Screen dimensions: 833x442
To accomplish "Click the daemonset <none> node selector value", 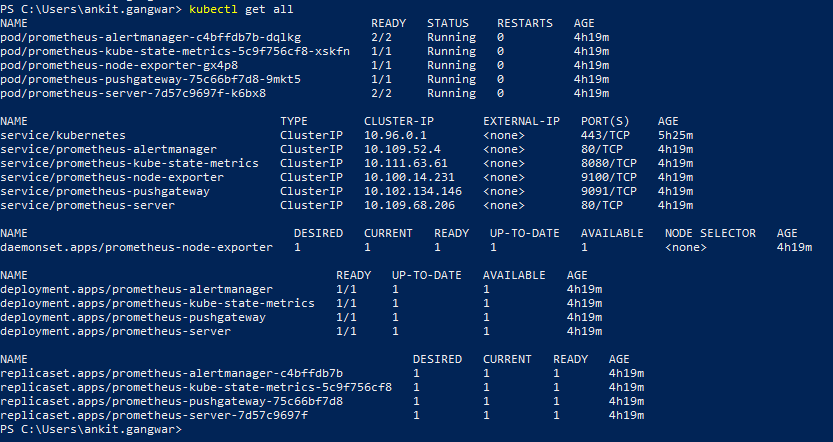I will click(x=686, y=247).
